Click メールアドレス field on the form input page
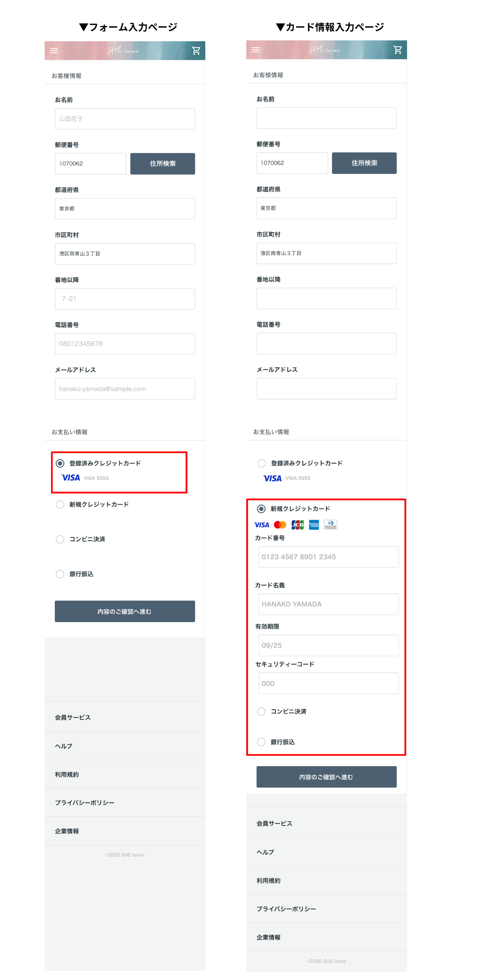This screenshot has height=980, width=477. tap(125, 389)
